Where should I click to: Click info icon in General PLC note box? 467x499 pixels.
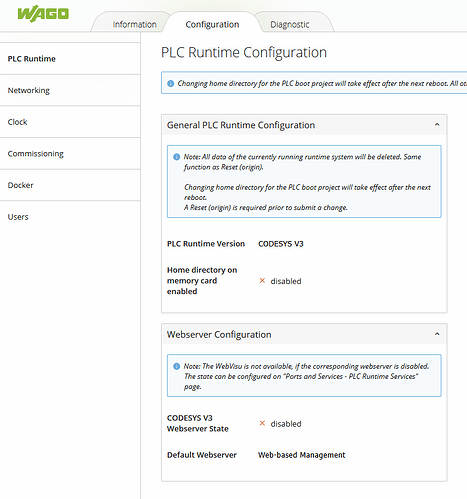177,157
